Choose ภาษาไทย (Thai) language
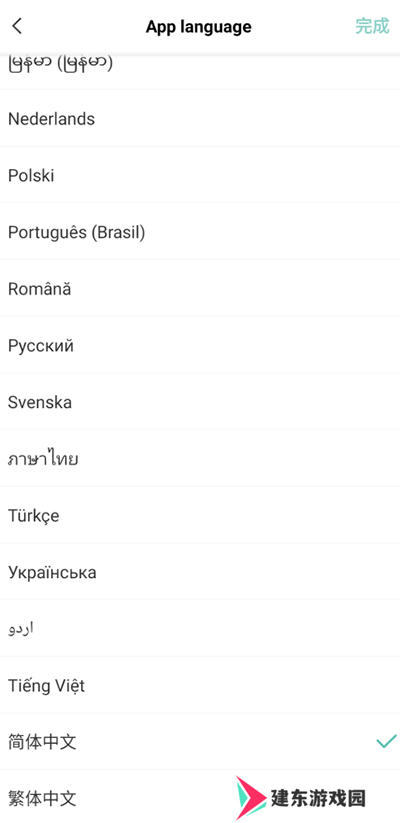Screen dimensions: 400x823 (x=200, y=459)
